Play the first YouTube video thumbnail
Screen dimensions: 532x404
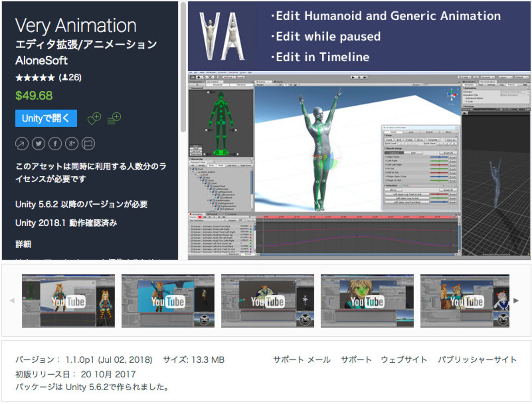(x=68, y=301)
